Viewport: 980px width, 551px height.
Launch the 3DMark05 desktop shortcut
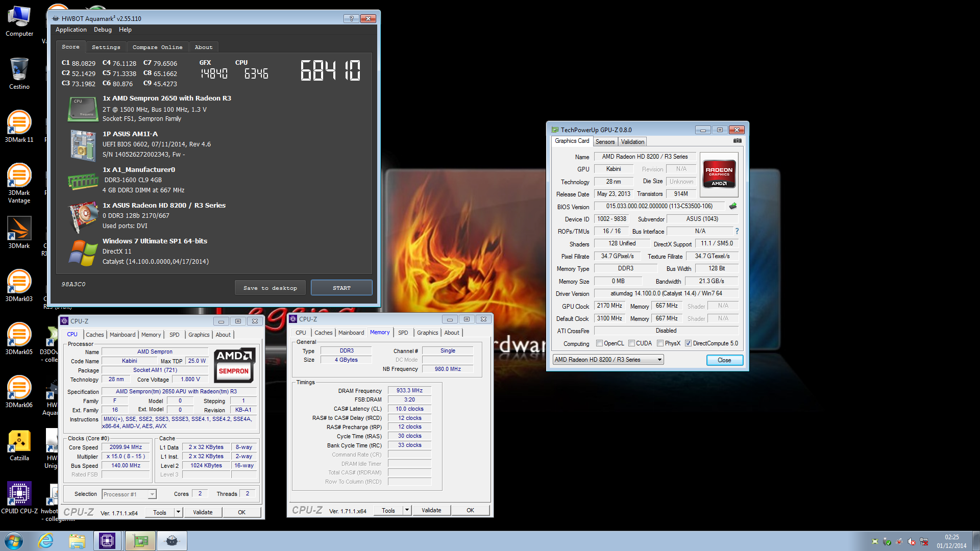(19, 339)
